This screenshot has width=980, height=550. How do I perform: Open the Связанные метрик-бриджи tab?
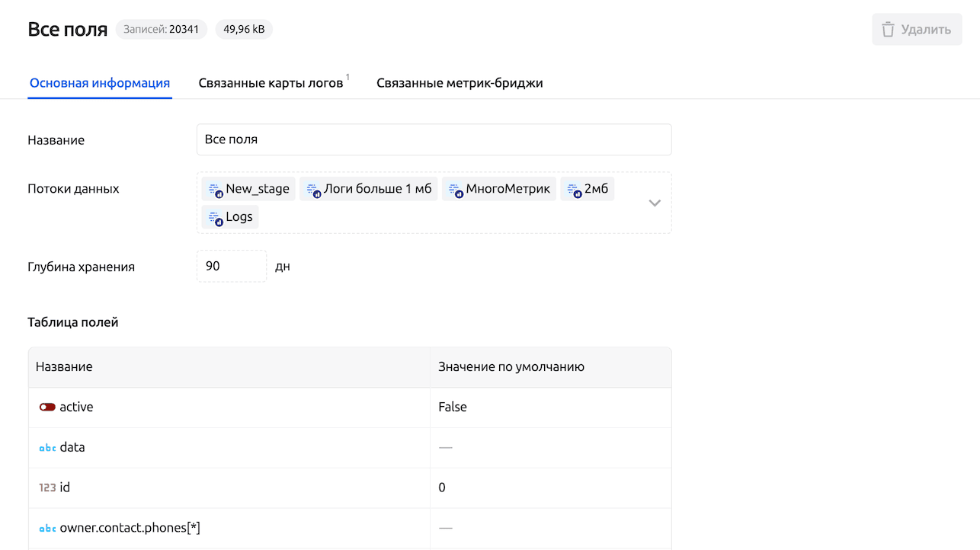point(460,83)
